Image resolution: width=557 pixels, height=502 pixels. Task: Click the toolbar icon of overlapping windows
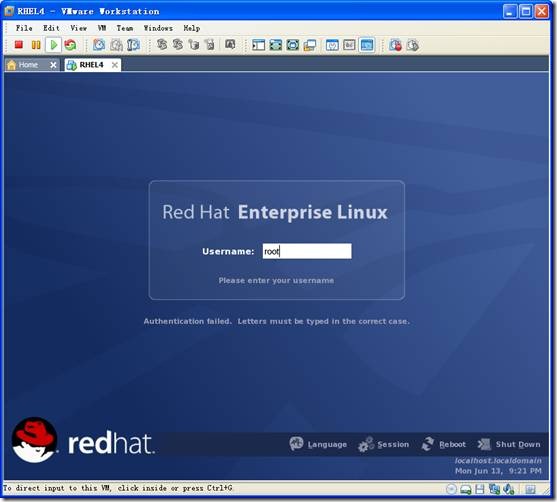tap(310, 45)
